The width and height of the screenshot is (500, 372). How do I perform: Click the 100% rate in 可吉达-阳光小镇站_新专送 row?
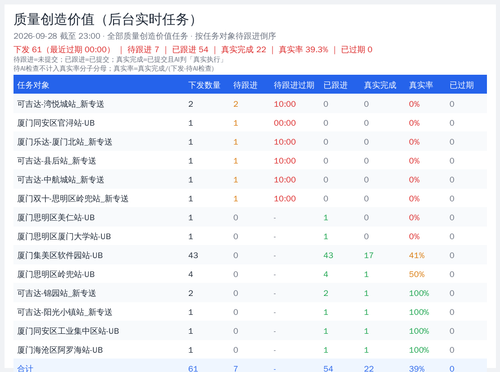coord(419,312)
